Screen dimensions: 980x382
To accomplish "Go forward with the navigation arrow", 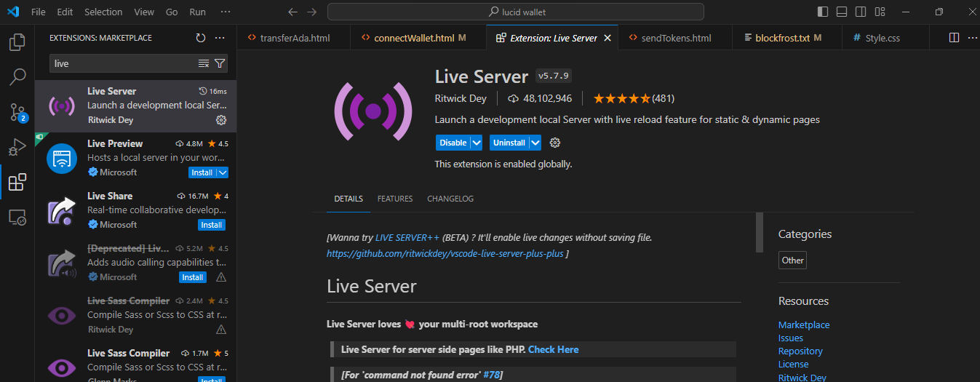I will click(311, 12).
